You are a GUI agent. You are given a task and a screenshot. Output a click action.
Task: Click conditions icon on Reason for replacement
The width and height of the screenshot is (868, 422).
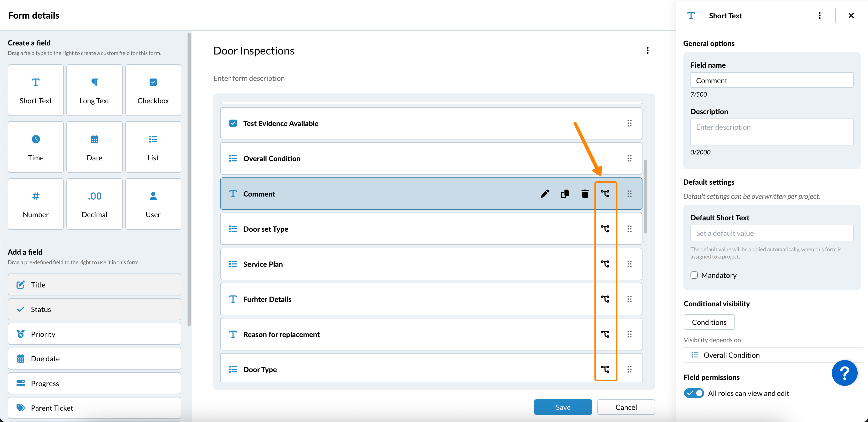click(x=605, y=334)
